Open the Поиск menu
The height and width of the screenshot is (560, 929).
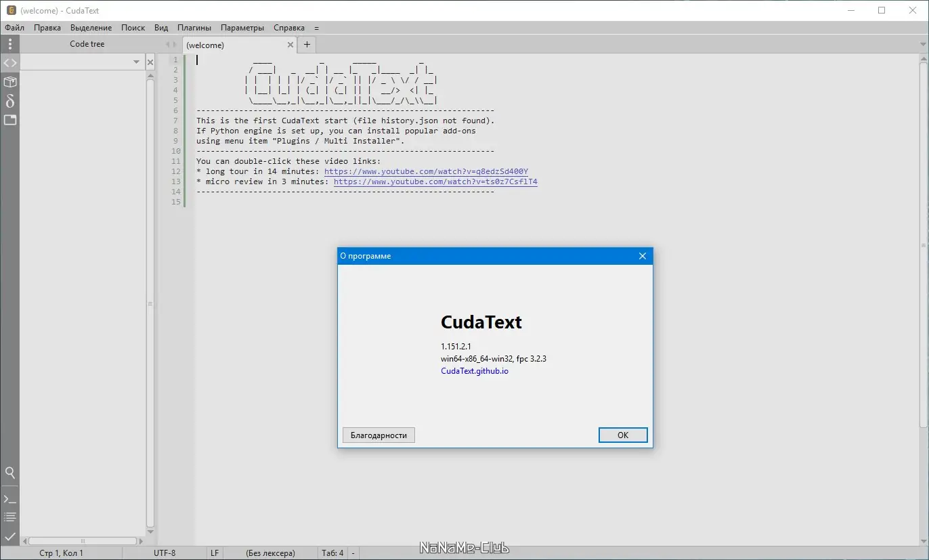point(133,28)
